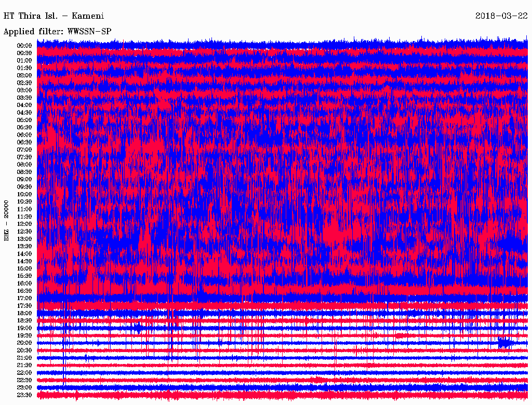532x405 pixels.
Task: Click the 22:00 time label
Action: tap(24, 372)
